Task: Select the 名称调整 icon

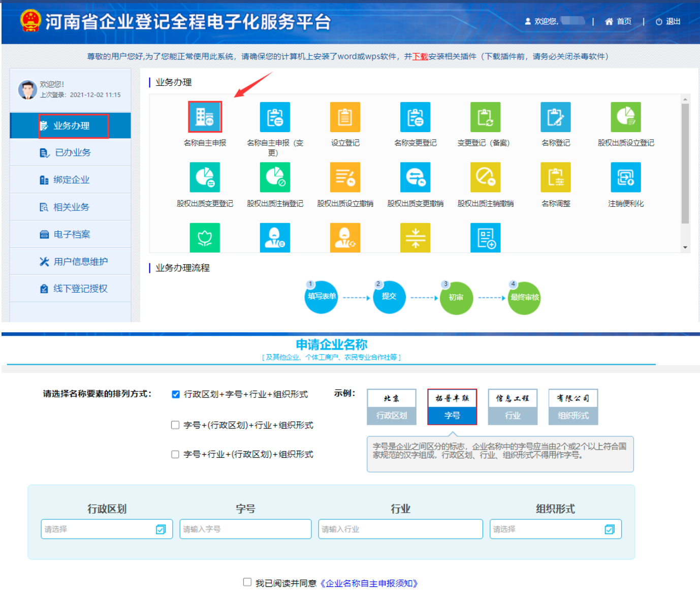Action: [x=555, y=177]
